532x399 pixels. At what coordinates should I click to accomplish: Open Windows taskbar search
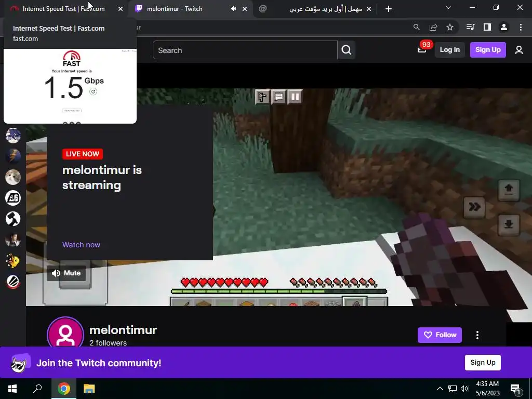pyautogui.click(x=37, y=389)
